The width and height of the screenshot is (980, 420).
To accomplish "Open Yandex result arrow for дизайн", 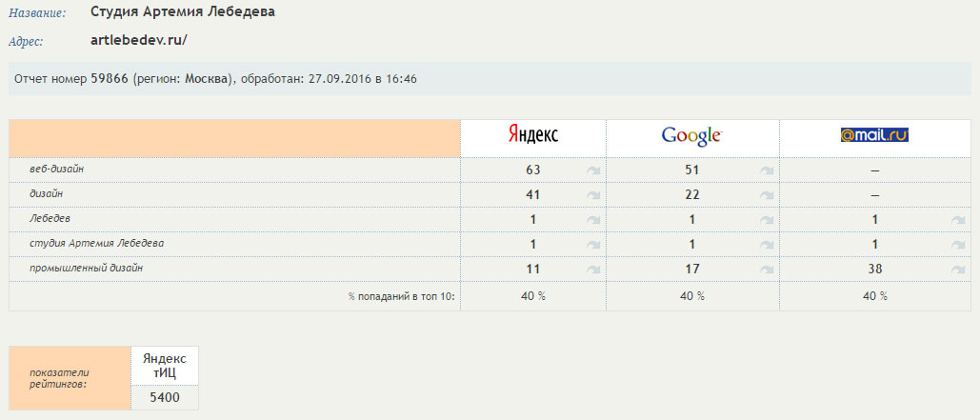I will [x=593, y=195].
